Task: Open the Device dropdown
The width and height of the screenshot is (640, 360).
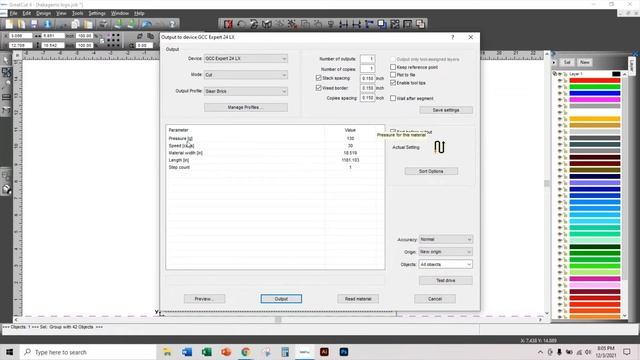Action: tap(246, 59)
